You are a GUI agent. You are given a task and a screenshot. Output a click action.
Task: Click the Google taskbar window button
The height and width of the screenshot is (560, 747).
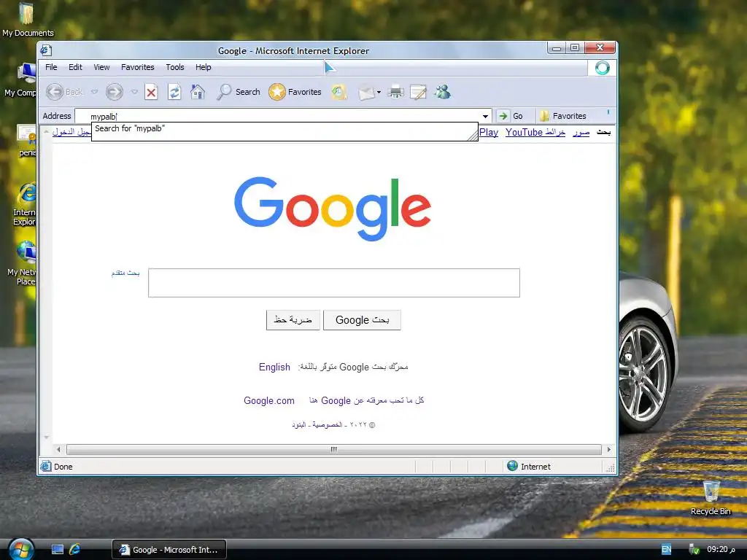click(x=169, y=550)
